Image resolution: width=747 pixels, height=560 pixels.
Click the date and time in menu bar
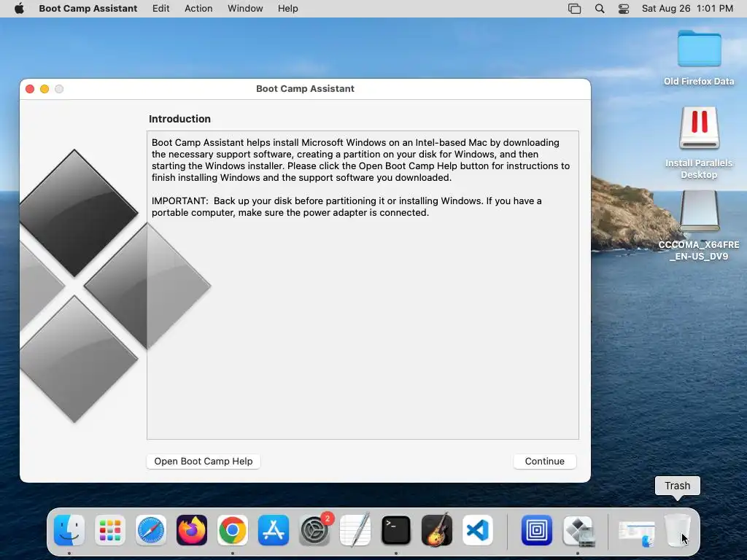pyautogui.click(x=687, y=9)
